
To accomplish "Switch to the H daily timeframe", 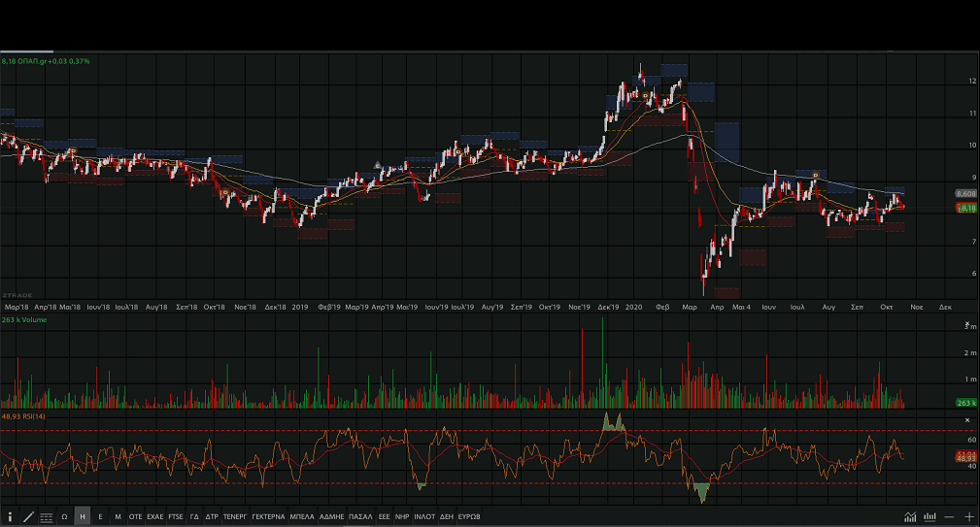I will pyautogui.click(x=83, y=516).
